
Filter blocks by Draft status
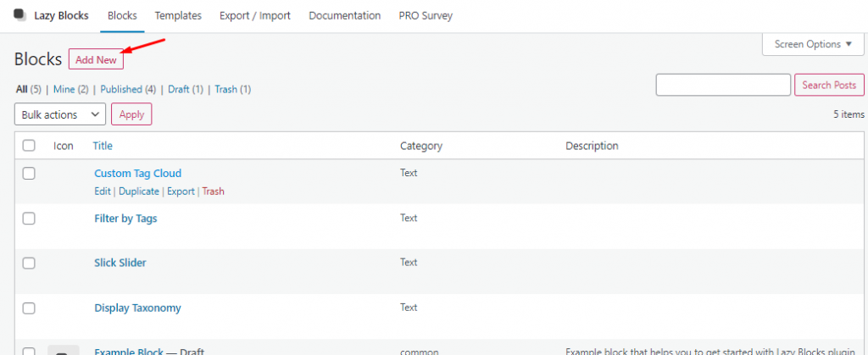coord(178,89)
